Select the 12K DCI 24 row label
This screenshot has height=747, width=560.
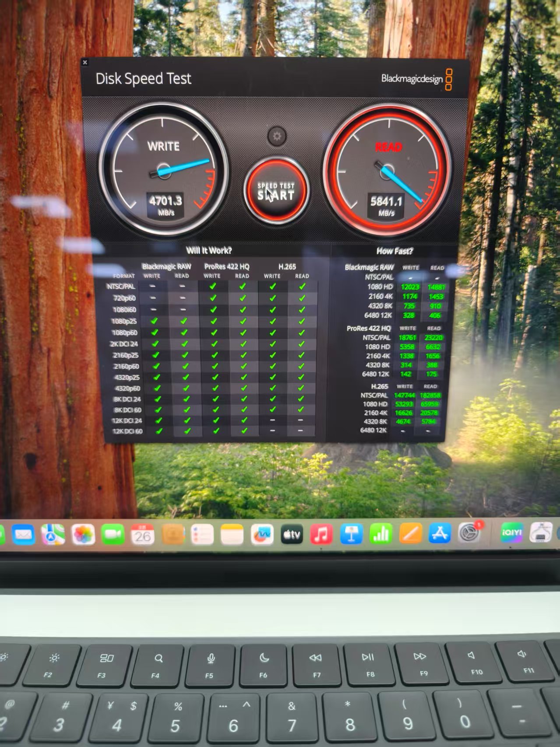coord(127,420)
